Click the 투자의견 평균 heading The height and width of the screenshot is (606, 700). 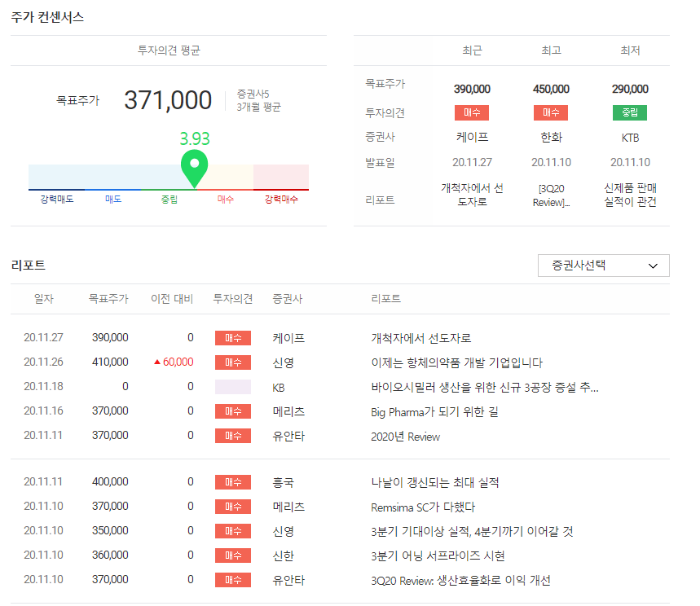click(169, 50)
